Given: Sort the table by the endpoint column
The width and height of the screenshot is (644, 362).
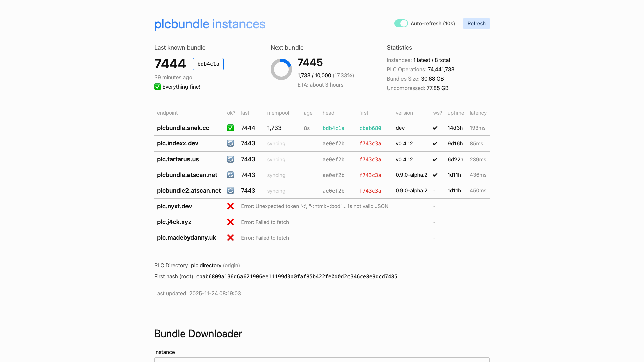Looking at the screenshot, I should [x=167, y=113].
